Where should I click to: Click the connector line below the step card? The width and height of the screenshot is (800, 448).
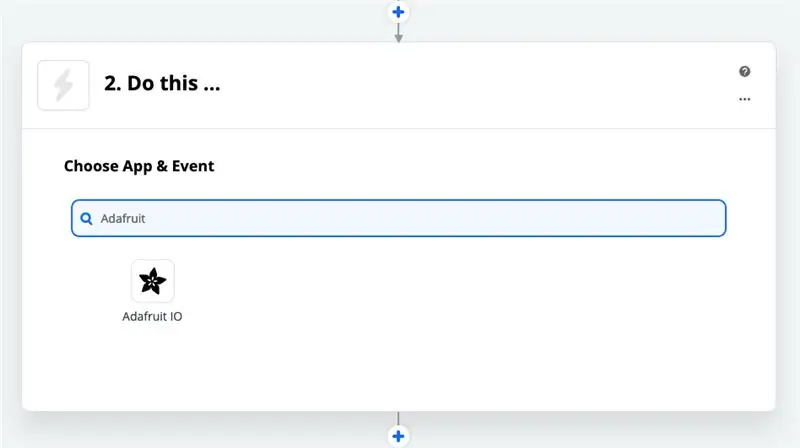click(x=398, y=418)
